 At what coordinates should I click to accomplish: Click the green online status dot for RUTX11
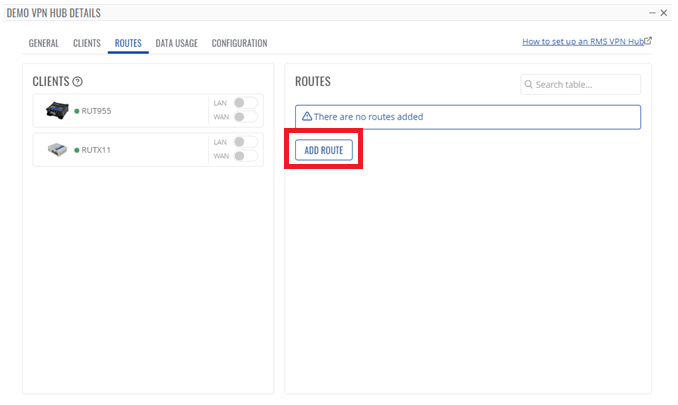pos(77,150)
